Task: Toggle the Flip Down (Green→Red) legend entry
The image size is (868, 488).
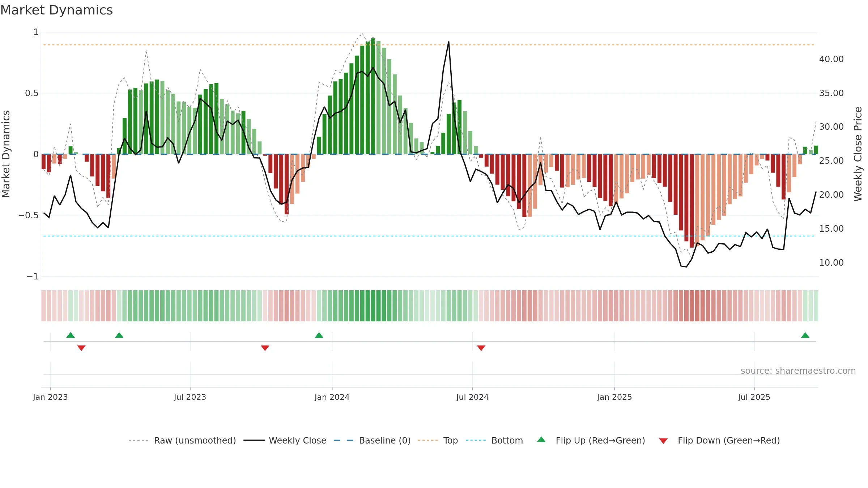Action: [719, 440]
